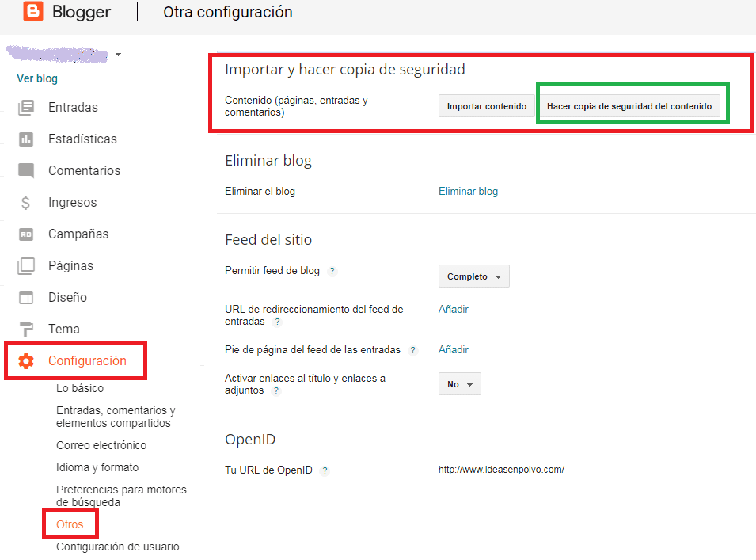Viewport: 756px width, 560px height.
Task: Open Configuración de usuario
Action: tap(118, 547)
